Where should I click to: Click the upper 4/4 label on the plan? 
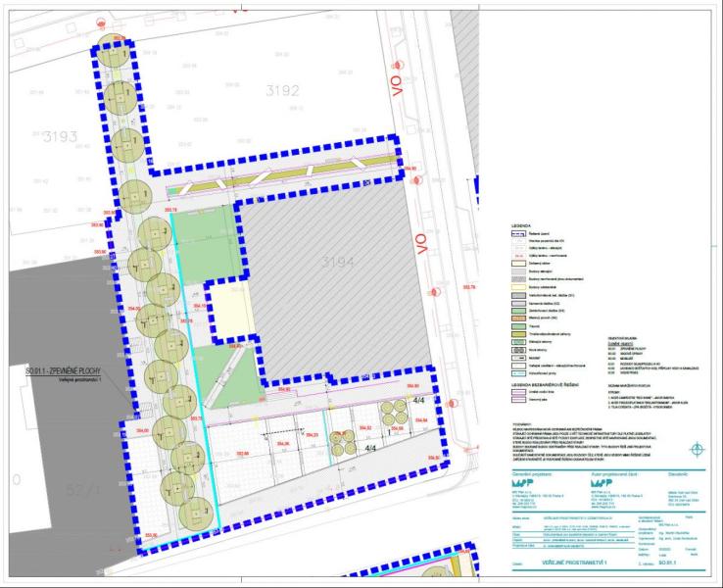tap(419, 400)
